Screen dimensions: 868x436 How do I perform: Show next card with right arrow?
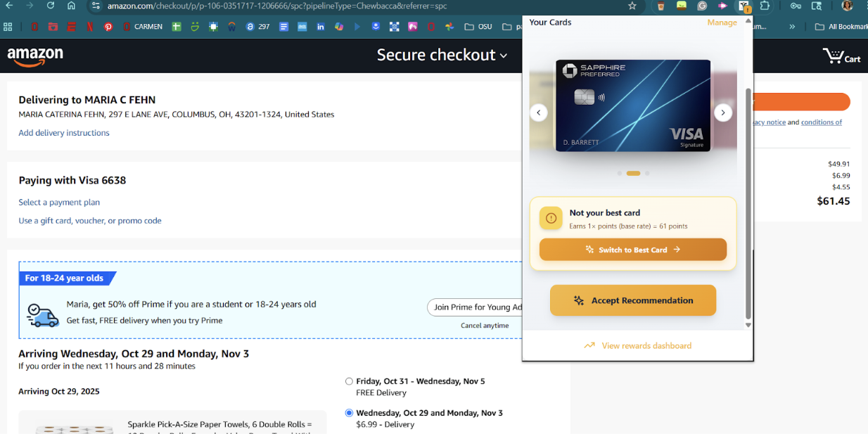tap(723, 113)
